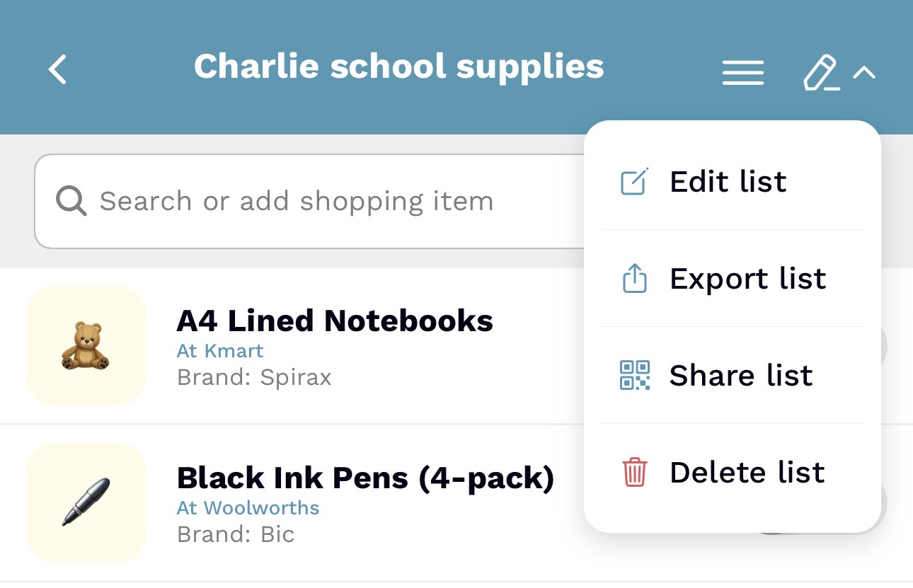Click the export share-arrow icon
The height and width of the screenshot is (588, 913).
click(634, 279)
